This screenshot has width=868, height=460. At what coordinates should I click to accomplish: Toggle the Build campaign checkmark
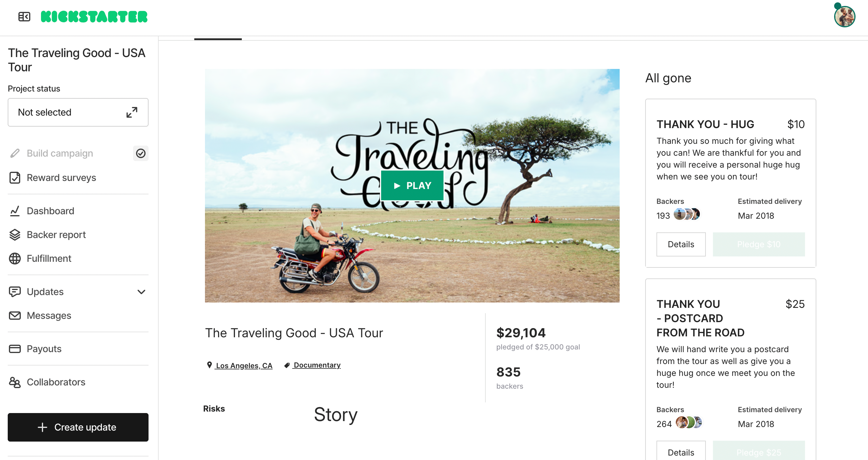[x=141, y=153]
